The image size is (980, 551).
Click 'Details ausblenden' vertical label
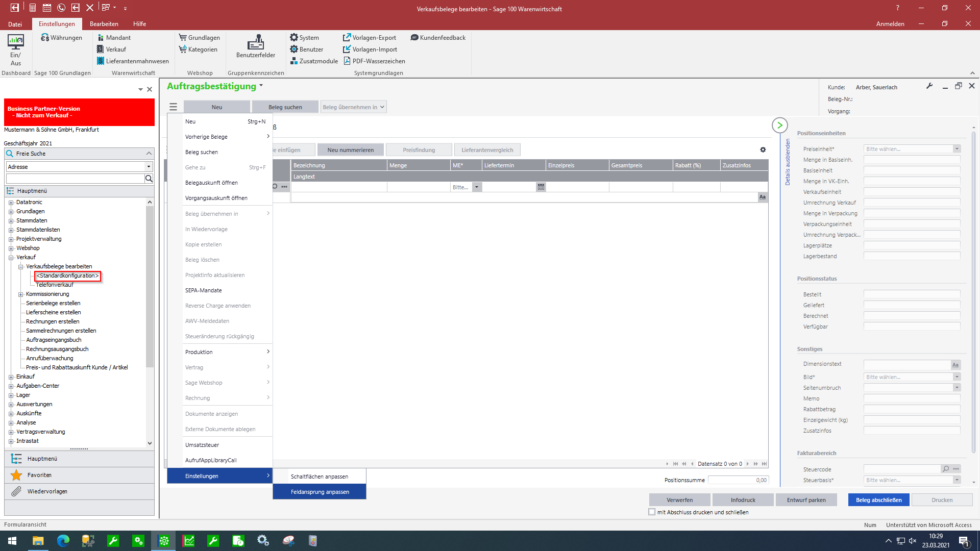(x=788, y=162)
